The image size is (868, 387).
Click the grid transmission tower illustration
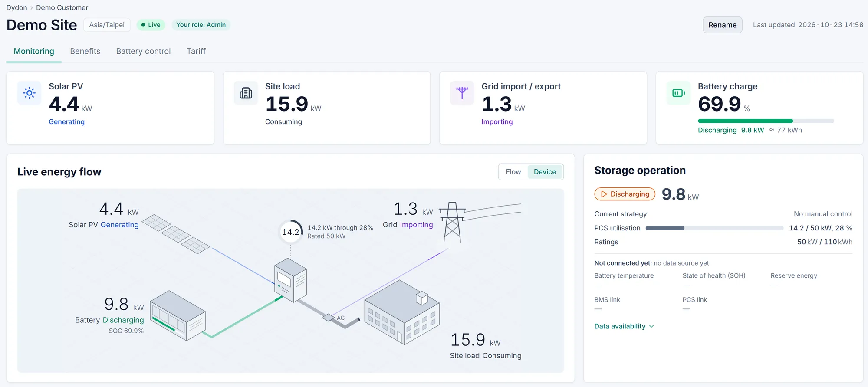452,222
